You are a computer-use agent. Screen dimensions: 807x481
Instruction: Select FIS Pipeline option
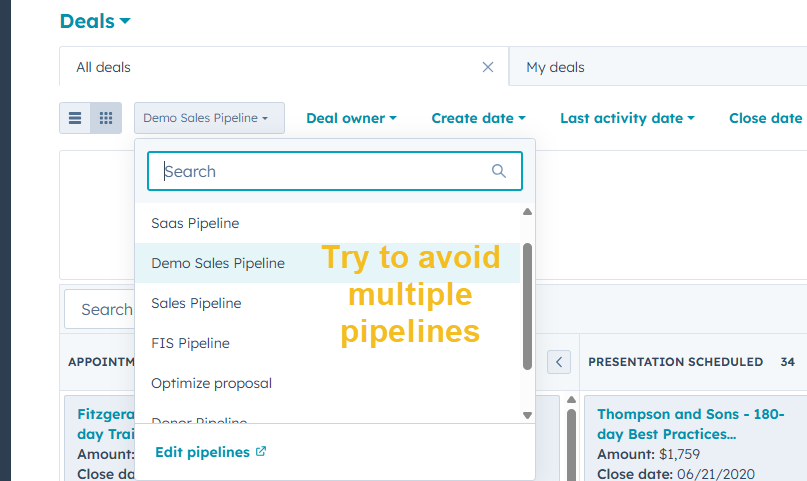pyautogui.click(x=190, y=343)
